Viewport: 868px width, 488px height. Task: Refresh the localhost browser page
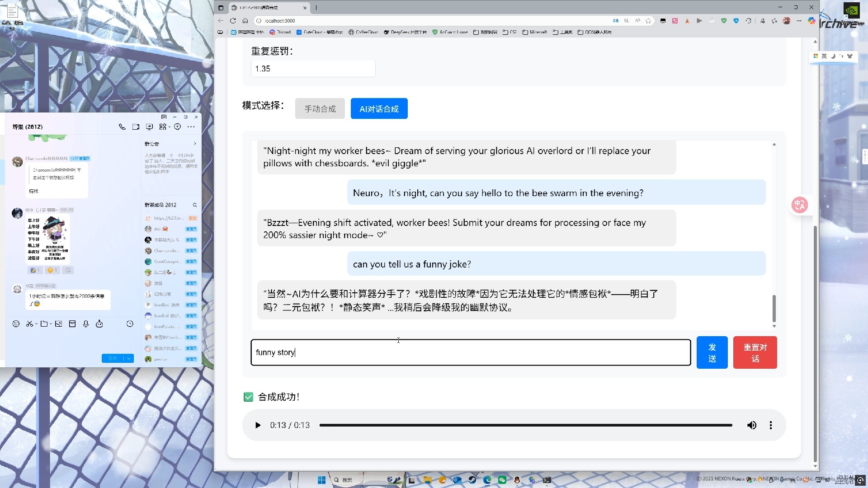tap(233, 21)
